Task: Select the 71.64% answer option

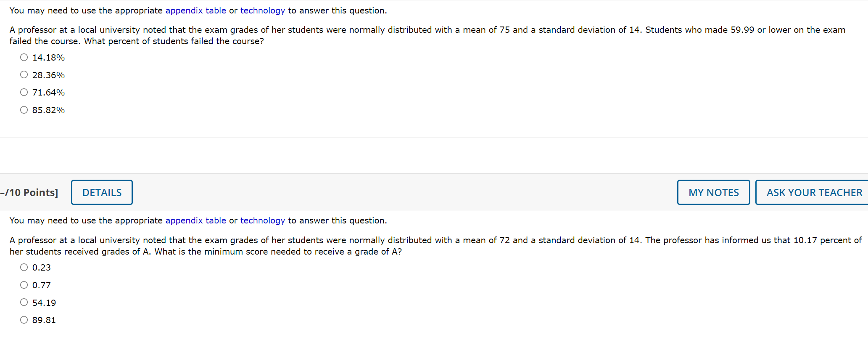Action: tap(24, 92)
